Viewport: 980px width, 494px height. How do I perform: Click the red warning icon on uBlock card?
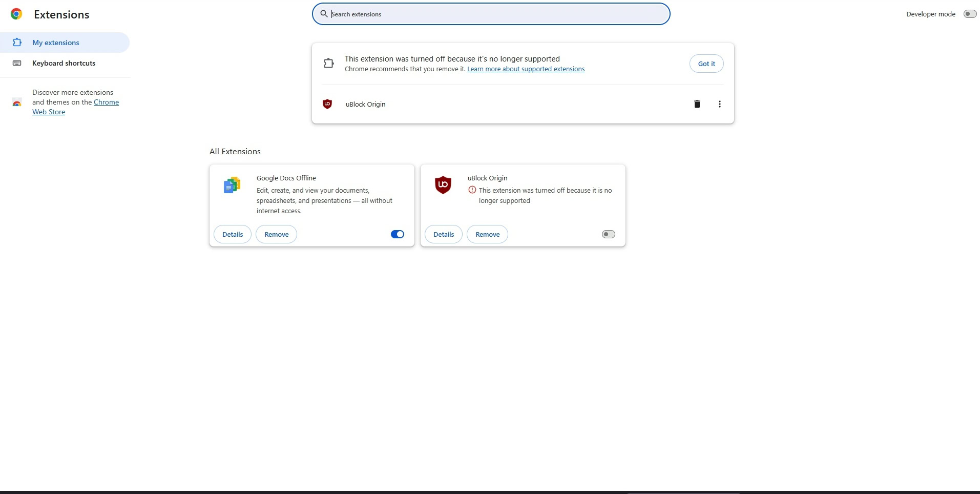(x=472, y=190)
